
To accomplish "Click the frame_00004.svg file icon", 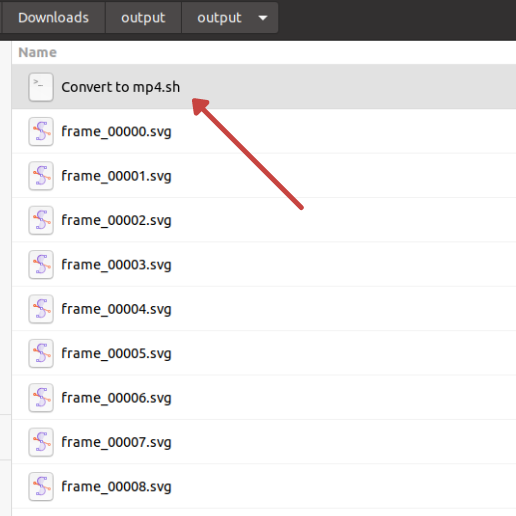I will [41, 309].
